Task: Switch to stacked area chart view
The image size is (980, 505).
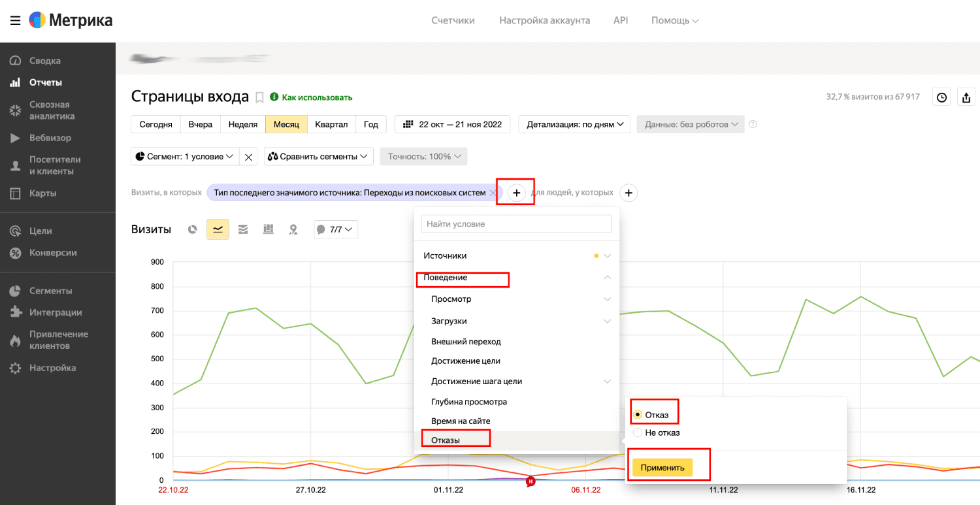Action: pos(243,229)
